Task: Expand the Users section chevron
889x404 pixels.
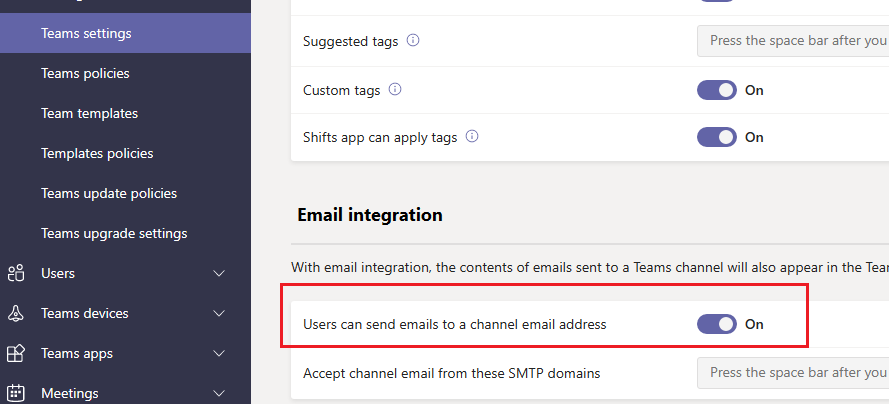Action: click(219, 274)
